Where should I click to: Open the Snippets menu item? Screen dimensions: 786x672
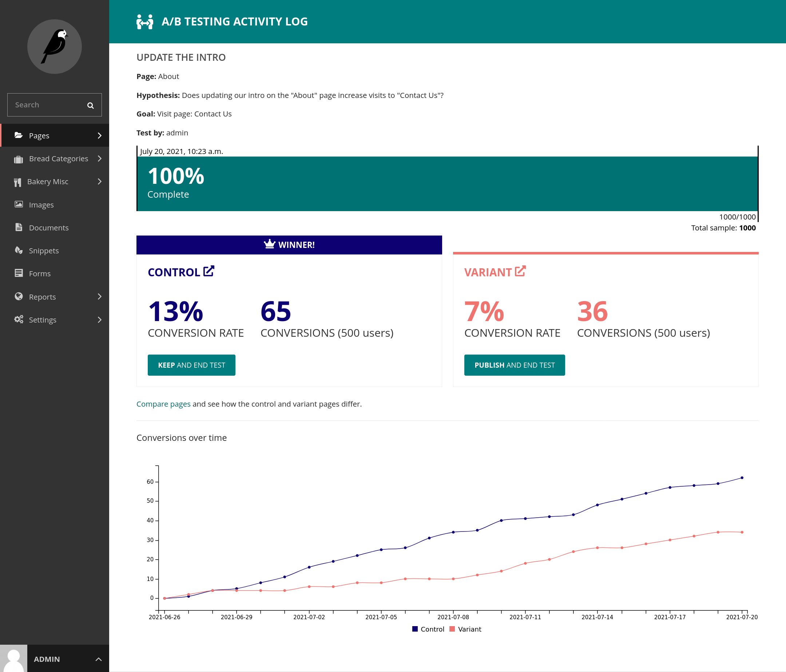[55, 251]
